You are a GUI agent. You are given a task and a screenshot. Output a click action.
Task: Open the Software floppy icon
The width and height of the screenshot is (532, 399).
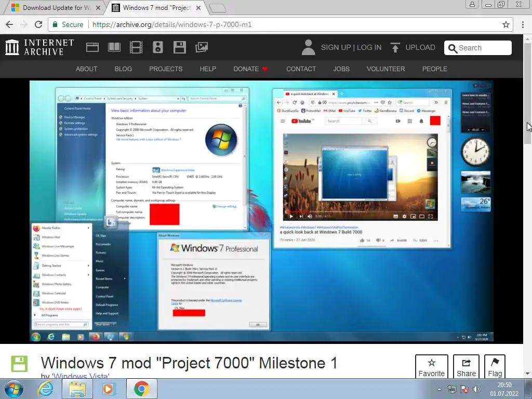point(179,47)
